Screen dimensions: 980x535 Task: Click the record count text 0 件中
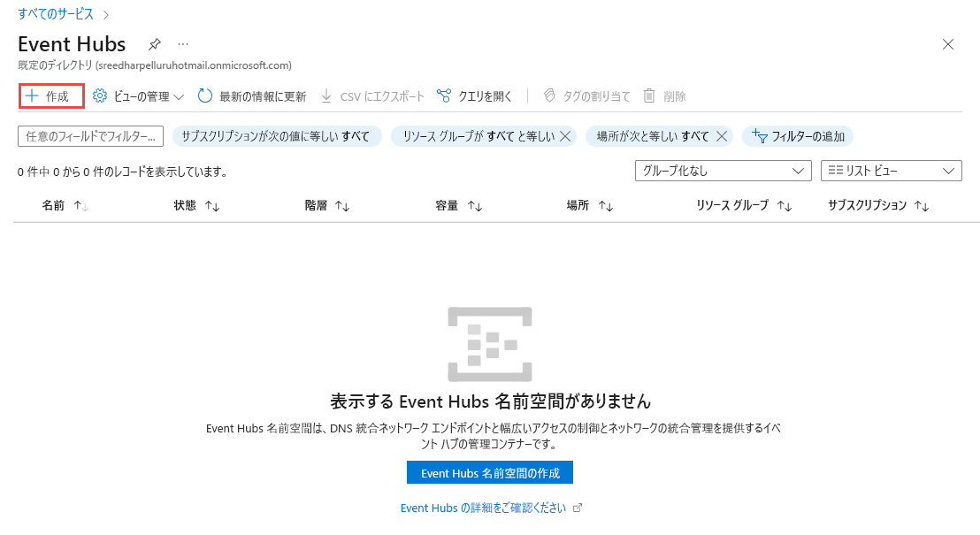pyautogui.click(x=122, y=172)
